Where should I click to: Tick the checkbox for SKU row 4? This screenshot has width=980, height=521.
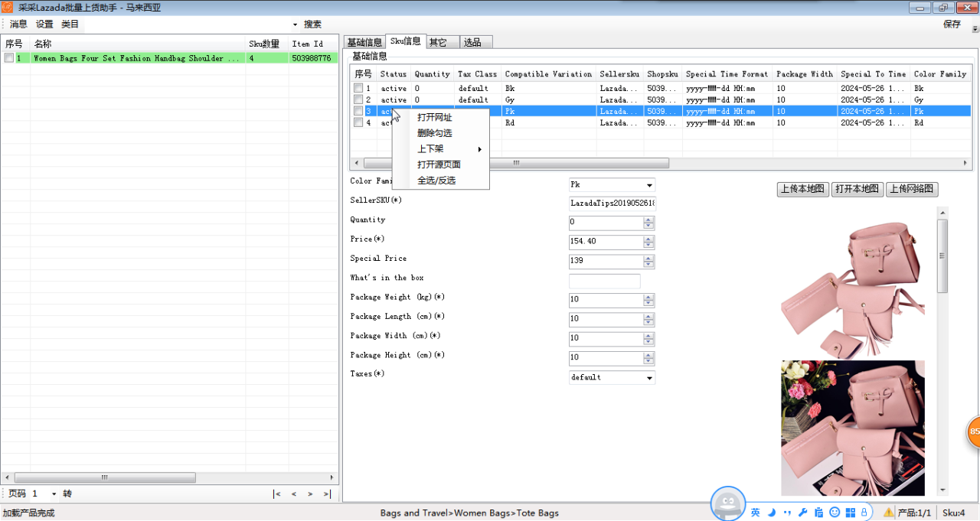tap(358, 123)
